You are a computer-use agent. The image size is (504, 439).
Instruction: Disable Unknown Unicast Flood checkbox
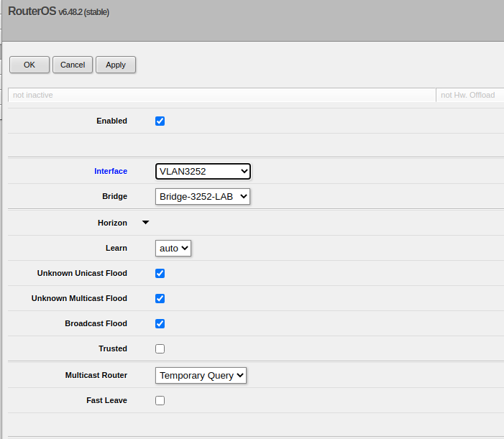pyautogui.click(x=160, y=273)
